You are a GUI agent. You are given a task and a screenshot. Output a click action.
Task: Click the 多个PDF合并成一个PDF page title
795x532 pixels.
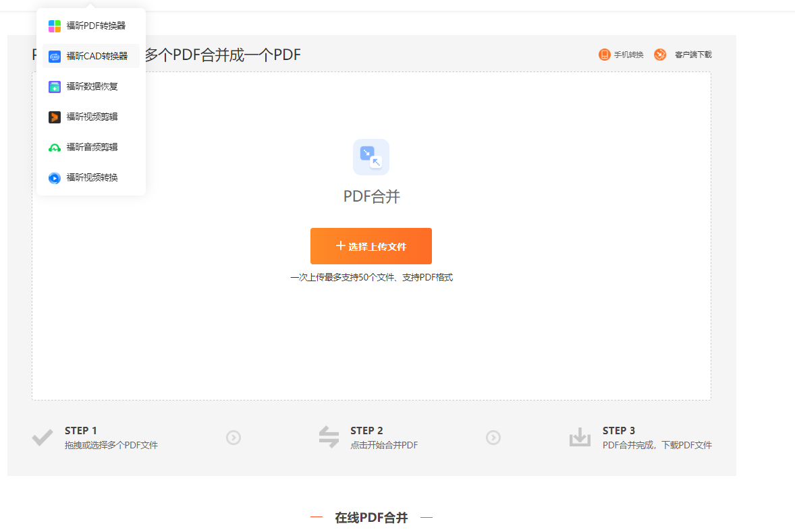coord(223,55)
